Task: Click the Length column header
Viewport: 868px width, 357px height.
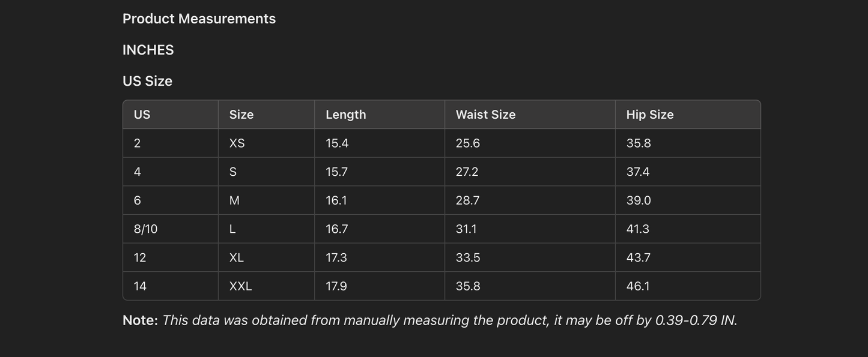Action: click(x=345, y=115)
